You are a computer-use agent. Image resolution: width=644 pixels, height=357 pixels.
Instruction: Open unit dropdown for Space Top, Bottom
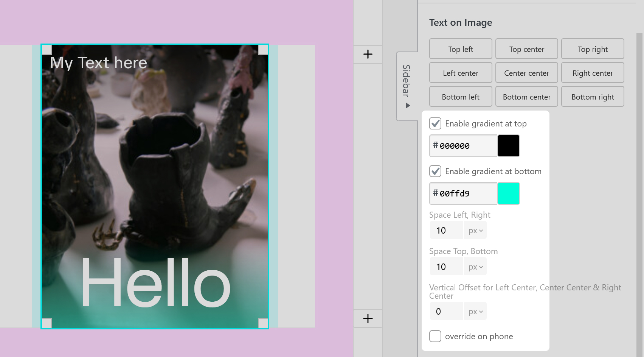pos(475,267)
